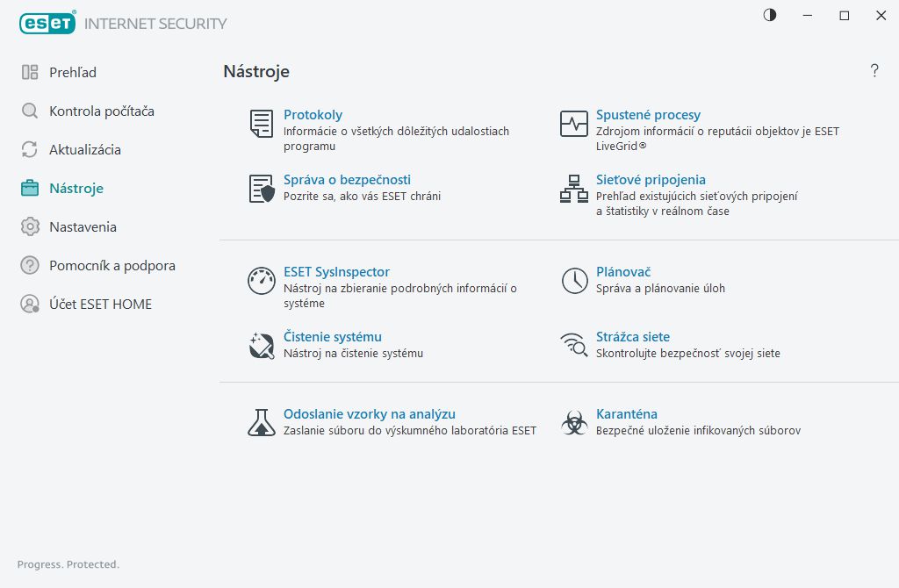Screen dimensions: 899x588
Task: Click the Spustené procesy monitor icon
Action: pyautogui.click(x=574, y=124)
